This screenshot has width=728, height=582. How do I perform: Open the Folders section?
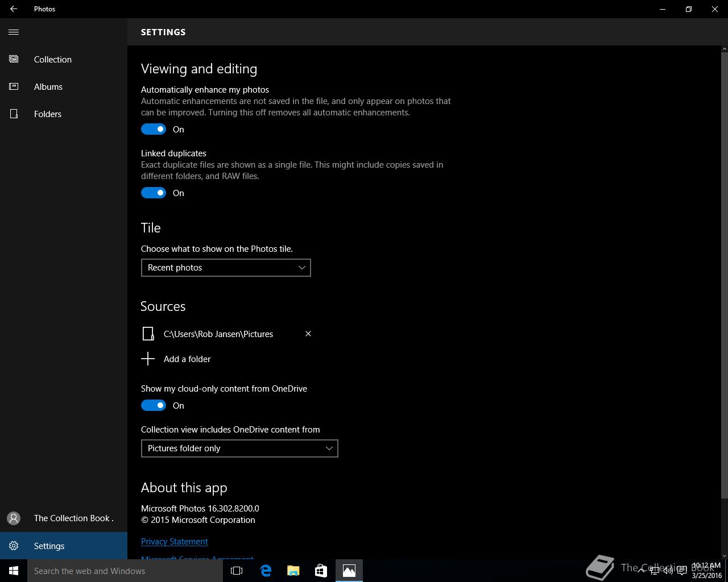(x=47, y=114)
